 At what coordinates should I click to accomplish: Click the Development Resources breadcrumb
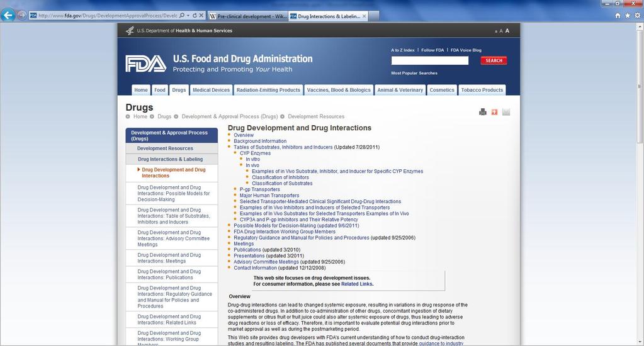[x=316, y=116]
